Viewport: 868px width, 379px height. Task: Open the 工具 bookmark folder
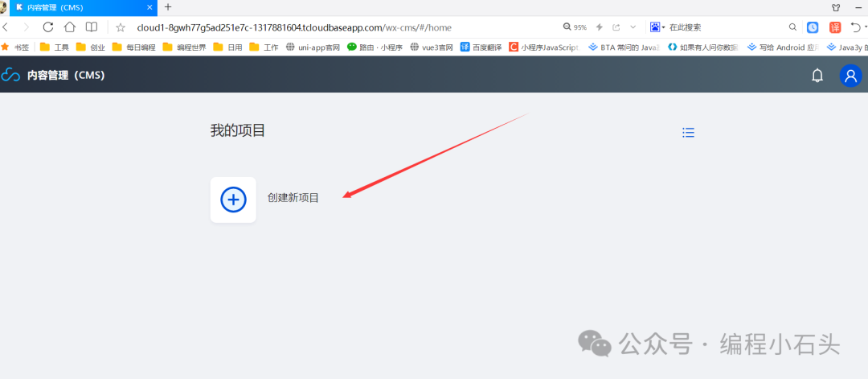click(x=55, y=47)
